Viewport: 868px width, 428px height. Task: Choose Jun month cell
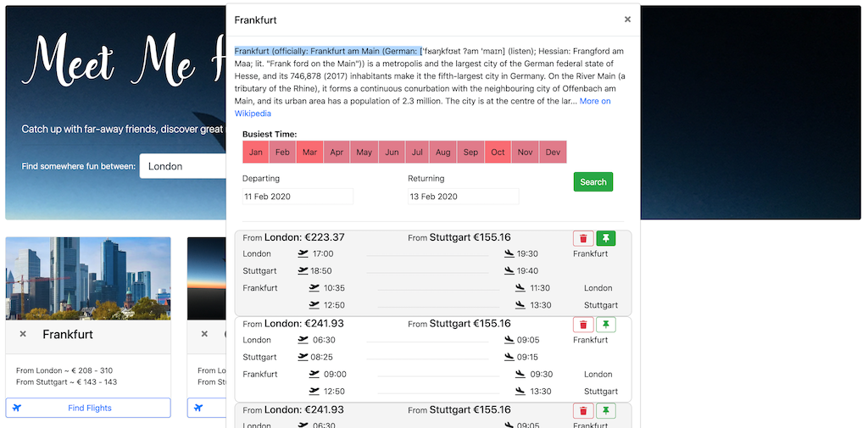[x=392, y=153]
